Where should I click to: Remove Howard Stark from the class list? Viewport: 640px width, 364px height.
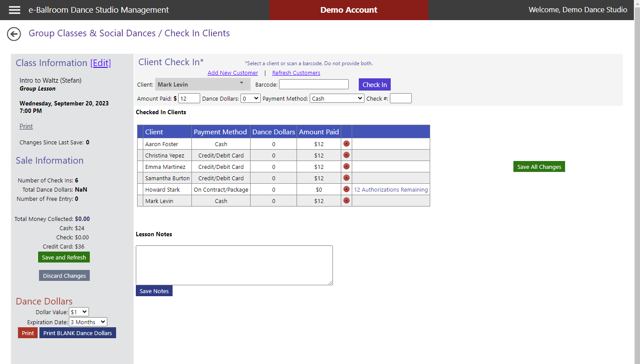pos(346,189)
